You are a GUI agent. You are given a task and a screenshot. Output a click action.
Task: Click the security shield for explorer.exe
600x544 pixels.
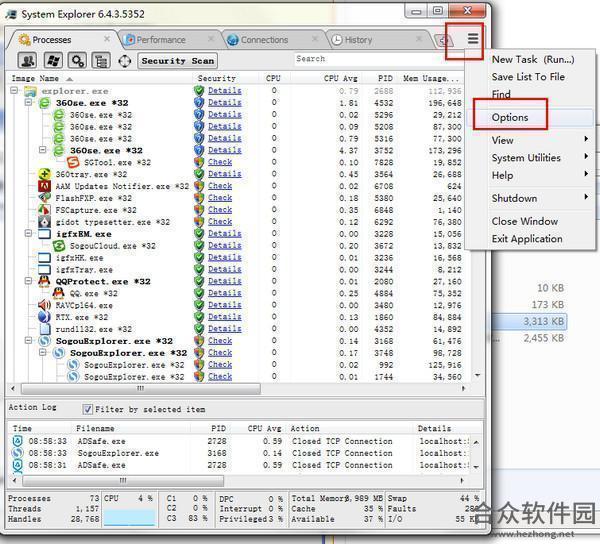pos(199,91)
